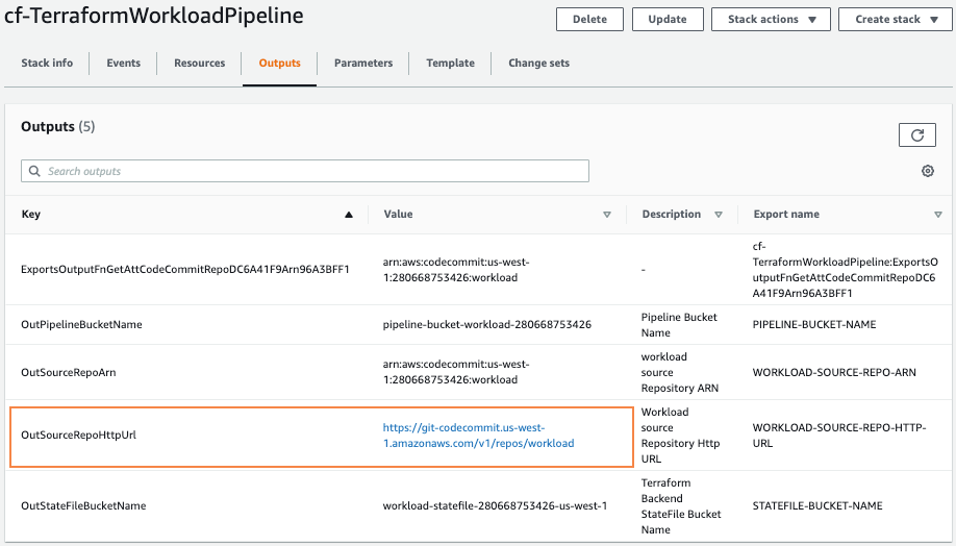Click Workload source Repository Http URL description
The width and height of the screenshot is (956, 547).
pos(680,435)
